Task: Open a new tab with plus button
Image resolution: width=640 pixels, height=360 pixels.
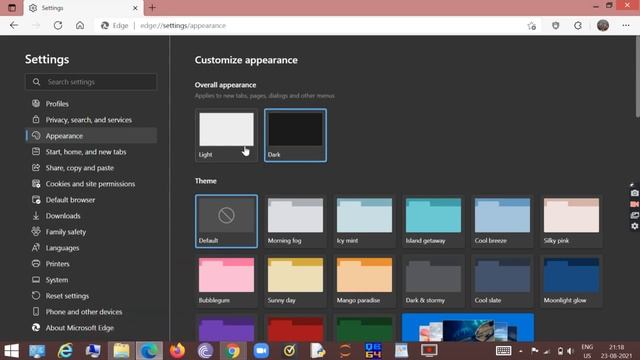Action: coord(152,8)
